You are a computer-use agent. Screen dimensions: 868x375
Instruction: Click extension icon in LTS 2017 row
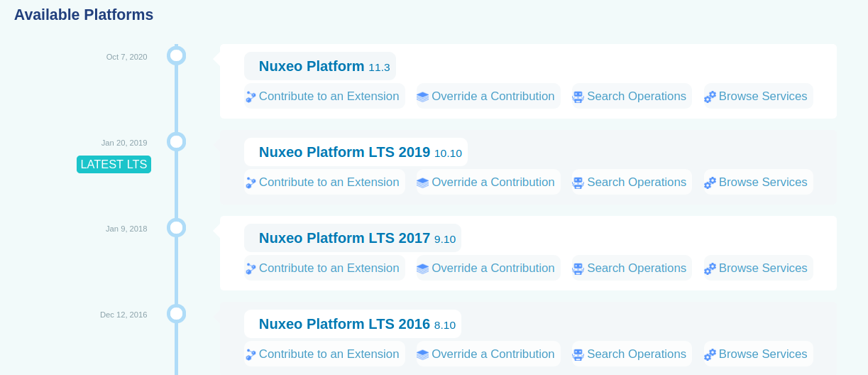click(251, 268)
